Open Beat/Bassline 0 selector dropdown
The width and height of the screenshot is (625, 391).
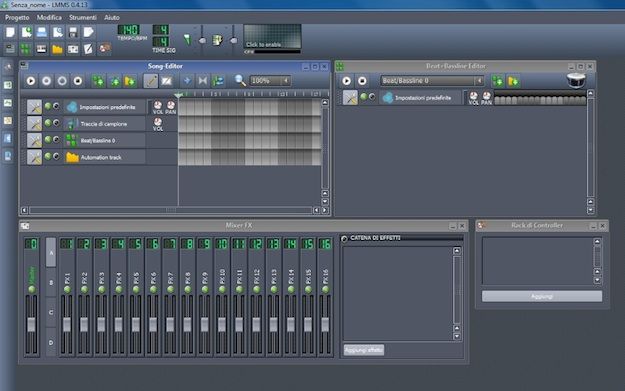(x=480, y=81)
